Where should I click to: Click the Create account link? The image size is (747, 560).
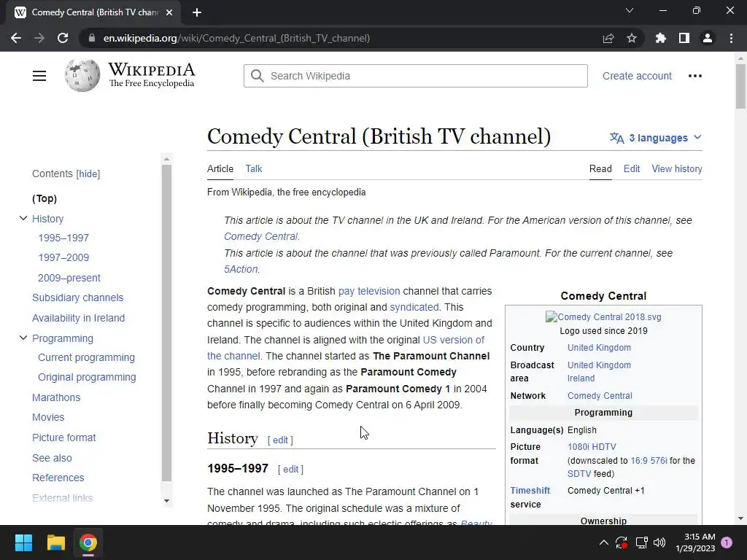[637, 76]
